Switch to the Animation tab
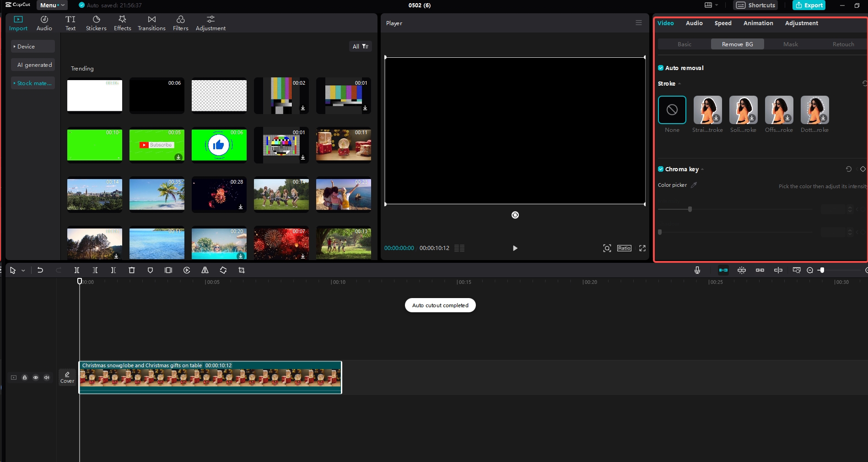 (758, 23)
